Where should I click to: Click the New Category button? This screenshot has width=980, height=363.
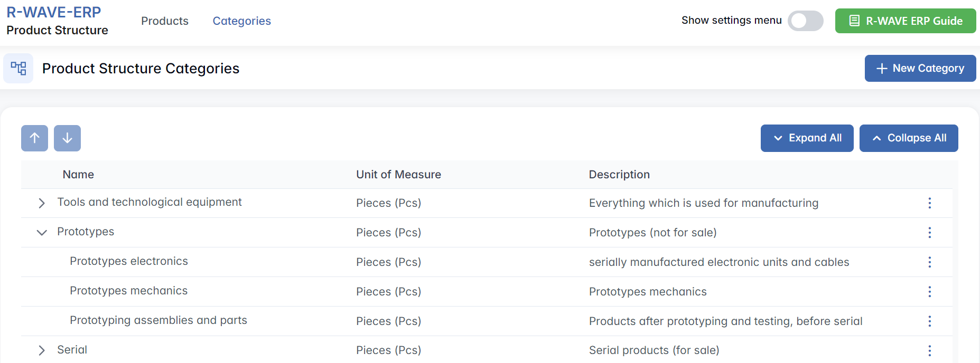(x=920, y=69)
